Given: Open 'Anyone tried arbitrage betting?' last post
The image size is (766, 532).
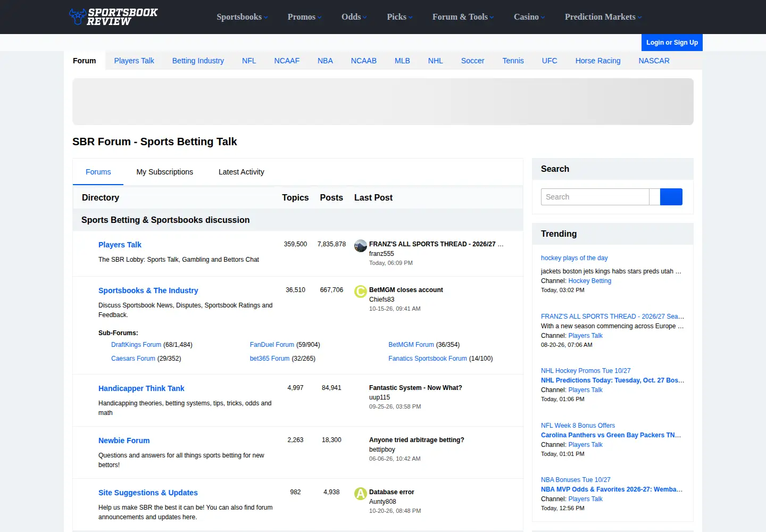Looking at the screenshot, I should [417, 440].
